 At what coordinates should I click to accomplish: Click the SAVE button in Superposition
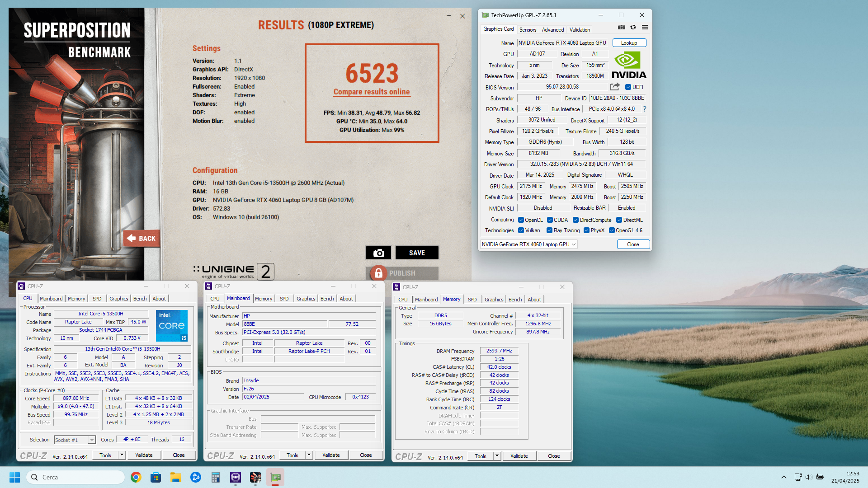pos(417,253)
